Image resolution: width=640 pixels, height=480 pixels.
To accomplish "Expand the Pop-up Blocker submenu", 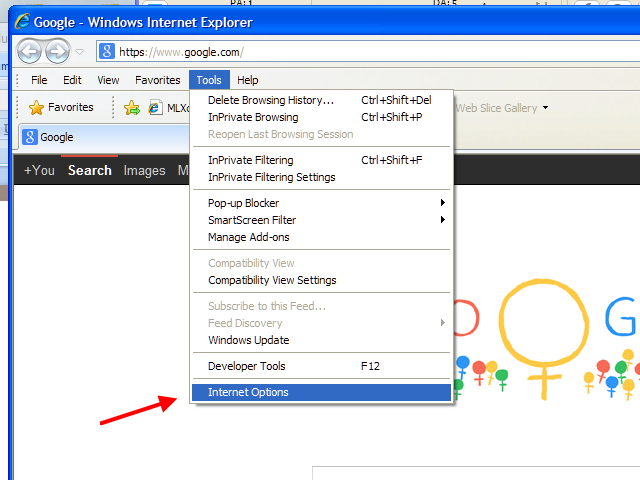I will 321,203.
